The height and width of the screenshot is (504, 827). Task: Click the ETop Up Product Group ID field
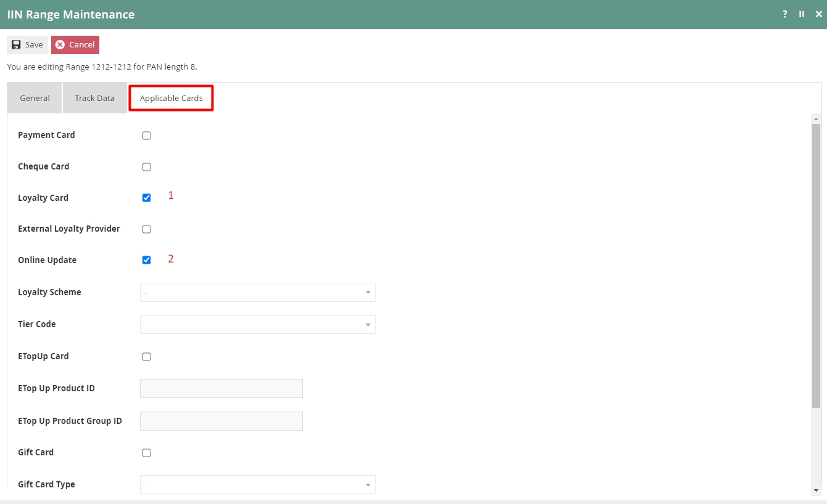point(221,421)
